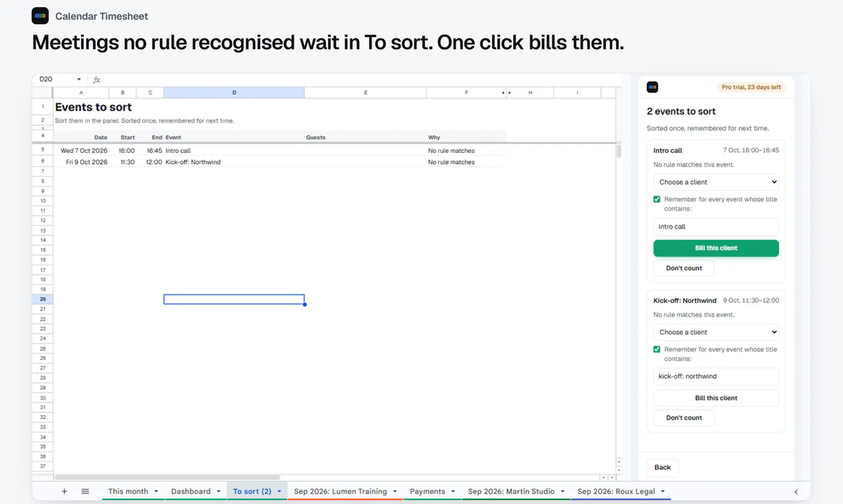Image resolution: width=843 pixels, height=504 pixels.
Task: Click Don't count for Intro call
Action: [684, 268]
